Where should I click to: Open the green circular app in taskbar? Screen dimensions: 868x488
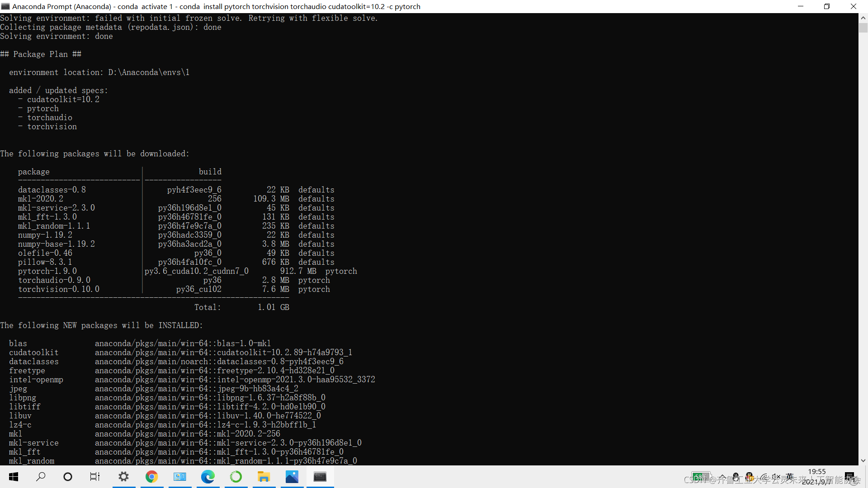[236, 477]
